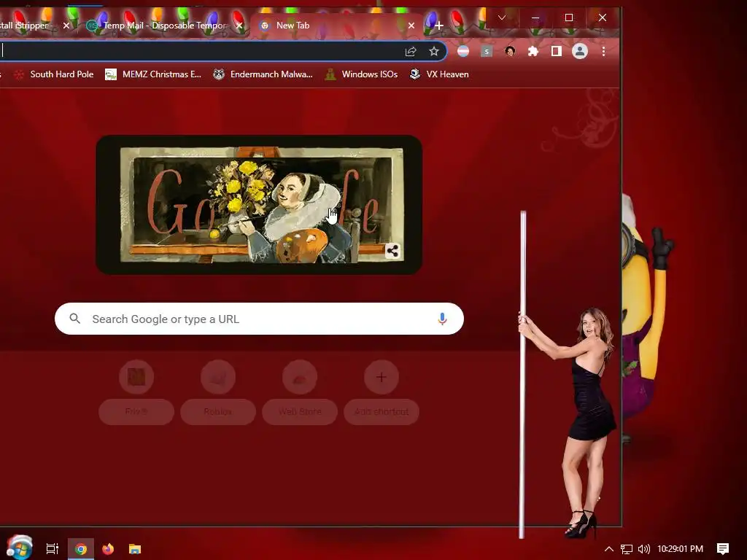This screenshot has height=560, width=747.
Task: Open the Friv shortcut tile
Action: pos(136,392)
